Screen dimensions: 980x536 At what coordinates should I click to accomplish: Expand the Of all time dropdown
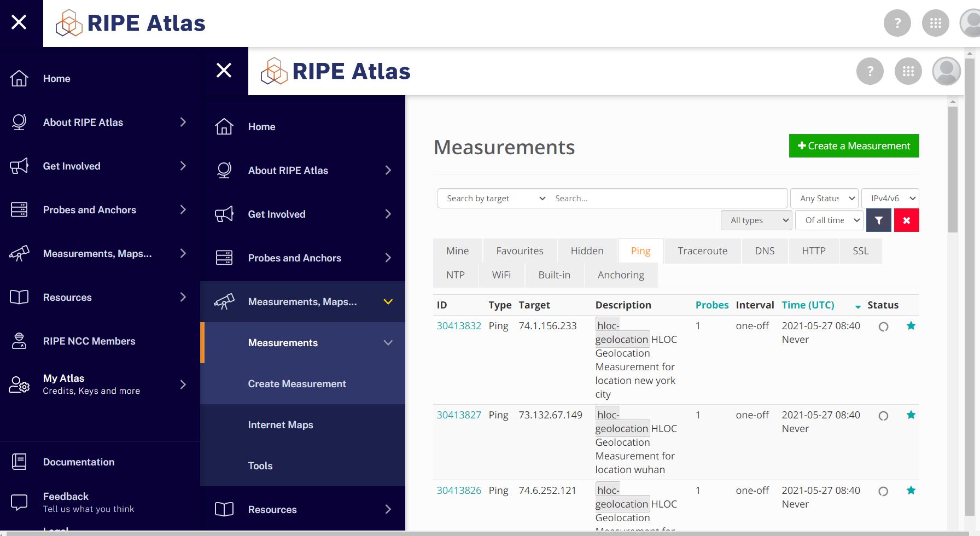click(829, 220)
